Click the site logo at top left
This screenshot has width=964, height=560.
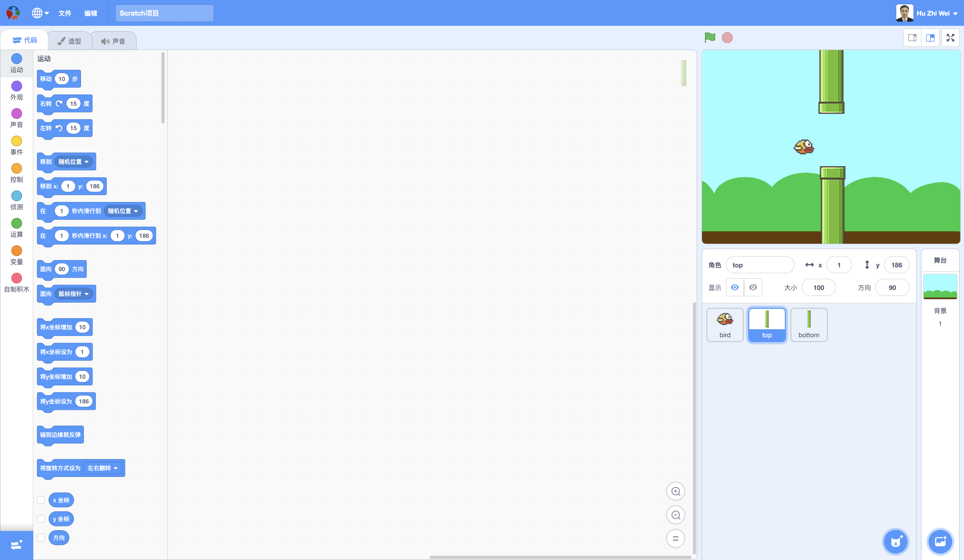pyautogui.click(x=13, y=13)
